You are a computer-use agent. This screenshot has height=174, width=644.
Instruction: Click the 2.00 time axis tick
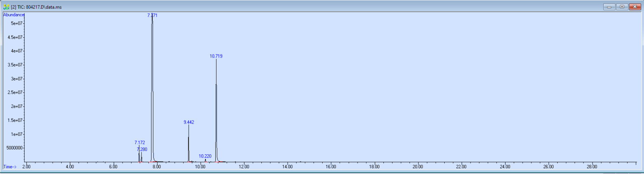(x=26, y=167)
